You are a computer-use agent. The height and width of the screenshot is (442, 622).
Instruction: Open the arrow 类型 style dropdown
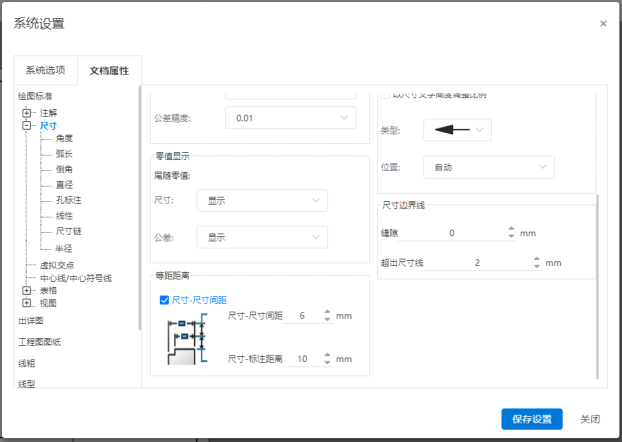point(457,130)
